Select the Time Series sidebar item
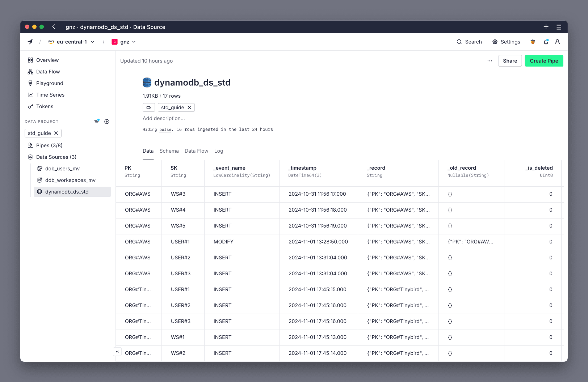The height and width of the screenshot is (382, 588). (50, 95)
